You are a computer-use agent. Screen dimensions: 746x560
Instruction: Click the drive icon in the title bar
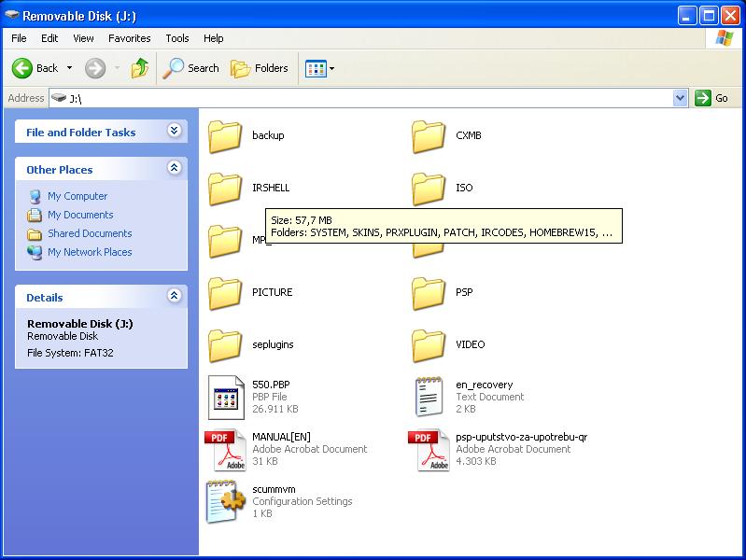pyautogui.click(x=12, y=15)
